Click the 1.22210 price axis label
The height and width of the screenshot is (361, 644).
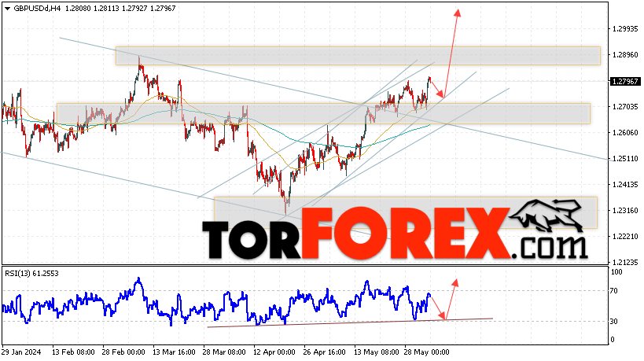(625, 236)
